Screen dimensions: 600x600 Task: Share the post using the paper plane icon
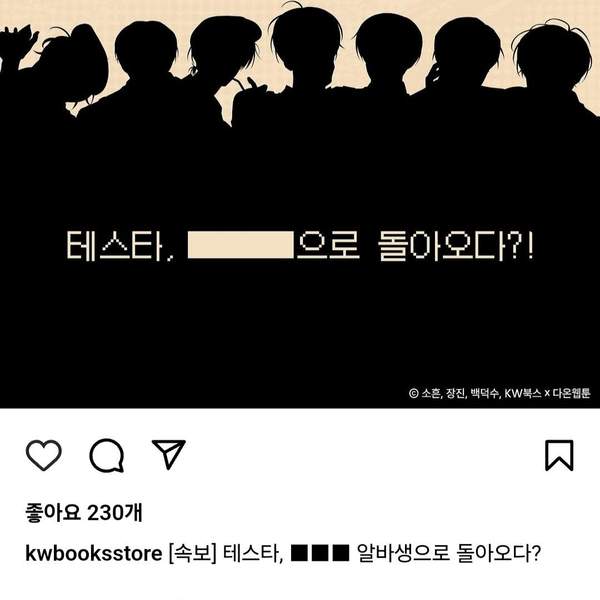169,454
